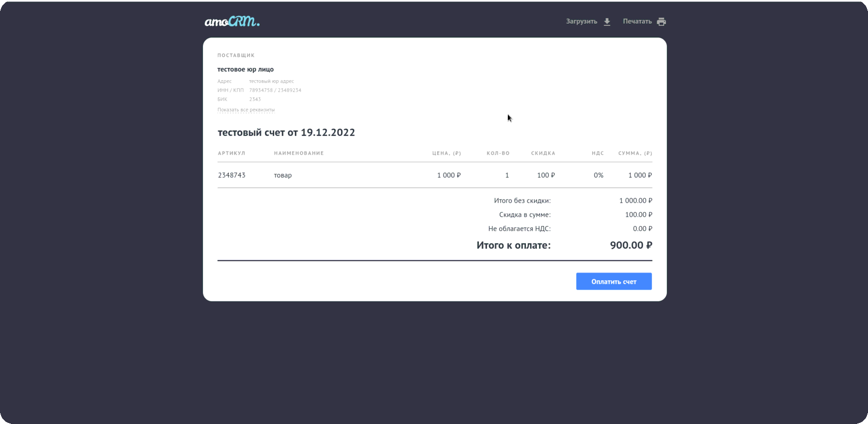868x424 pixels.
Task: Click the invoice title тестовый счет от 19.12.2022
Action: click(286, 132)
